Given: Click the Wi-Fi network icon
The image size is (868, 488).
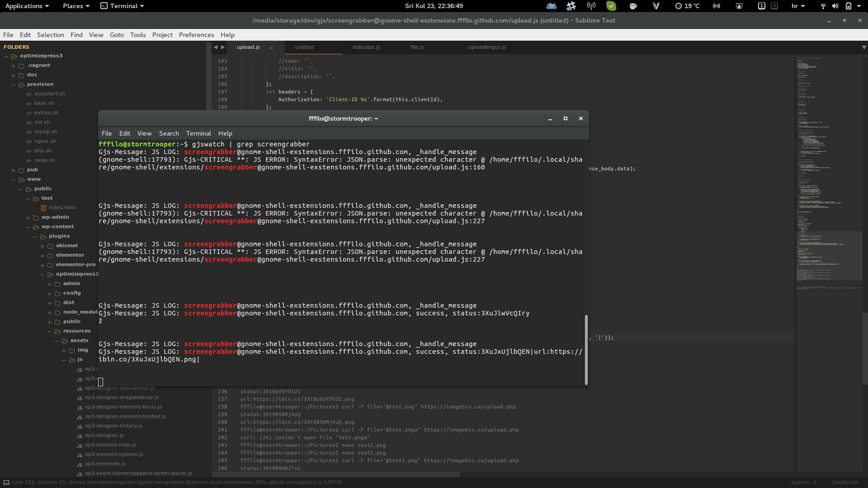Looking at the screenshot, I should 823,6.
